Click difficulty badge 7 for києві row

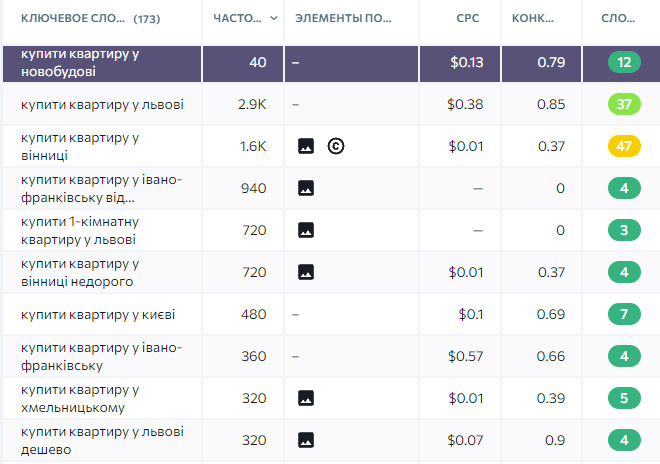point(623,314)
